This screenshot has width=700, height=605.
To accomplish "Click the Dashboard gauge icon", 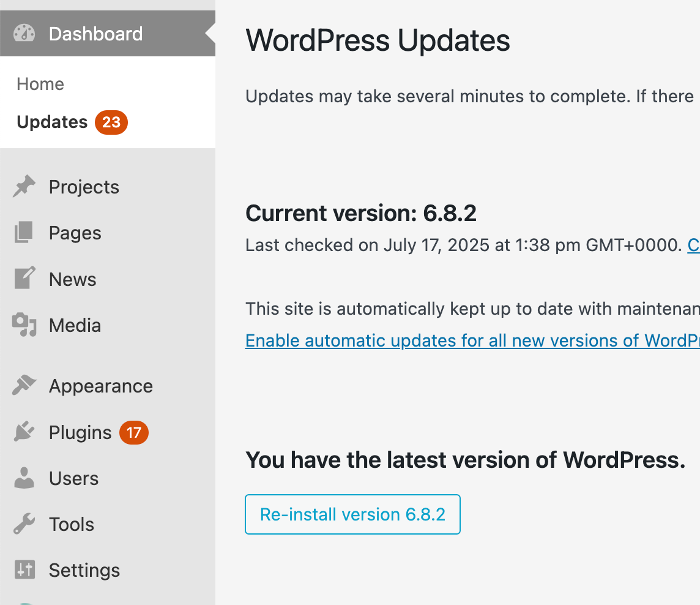I will pos(24,34).
